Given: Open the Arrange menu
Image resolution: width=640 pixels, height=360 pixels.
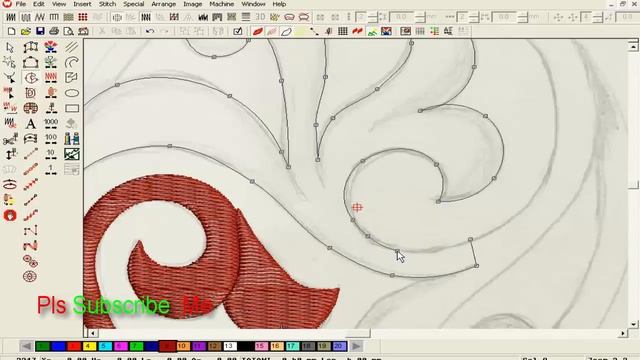Looking at the screenshot, I should pyautogui.click(x=163, y=4).
